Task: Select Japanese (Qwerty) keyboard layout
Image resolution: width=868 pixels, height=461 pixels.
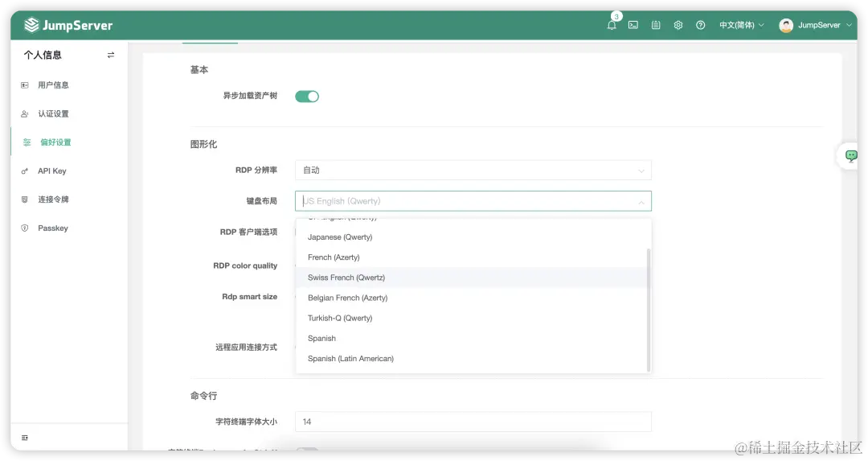Action: pos(472,237)
